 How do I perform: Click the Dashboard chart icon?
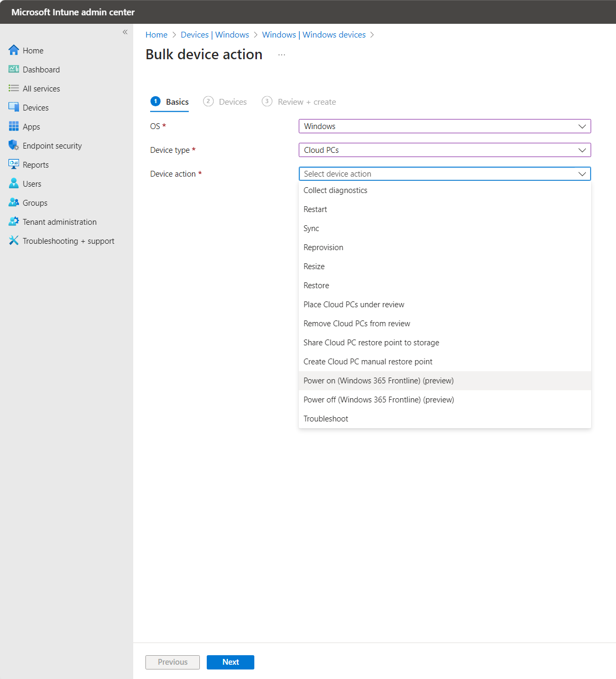[x=14, y=69]
